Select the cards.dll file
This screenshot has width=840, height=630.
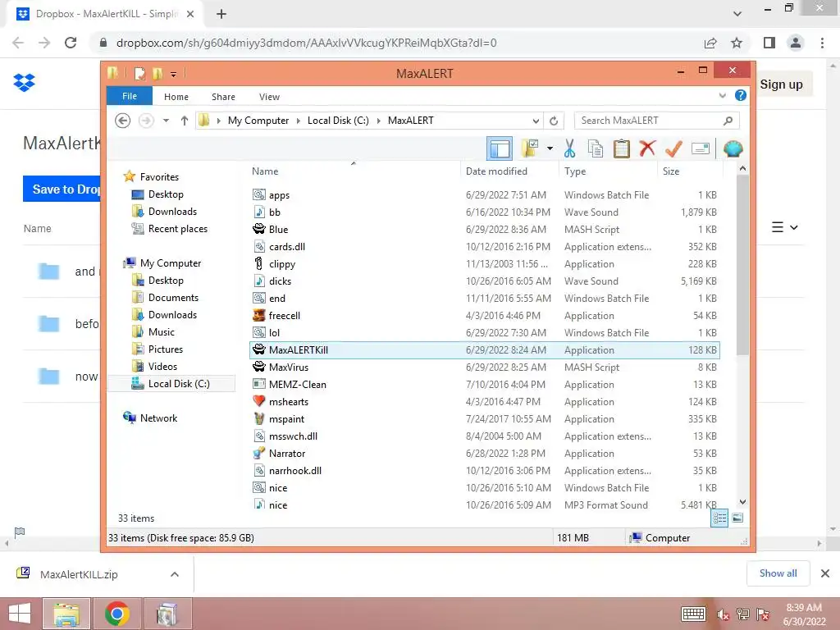pyautogui.click(x=485, y=246)
